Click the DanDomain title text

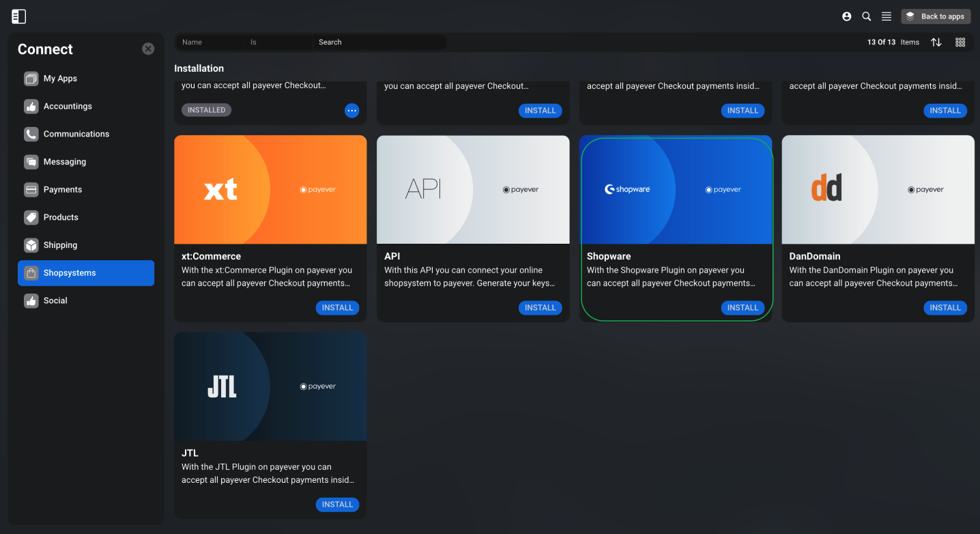pos(815,257)
